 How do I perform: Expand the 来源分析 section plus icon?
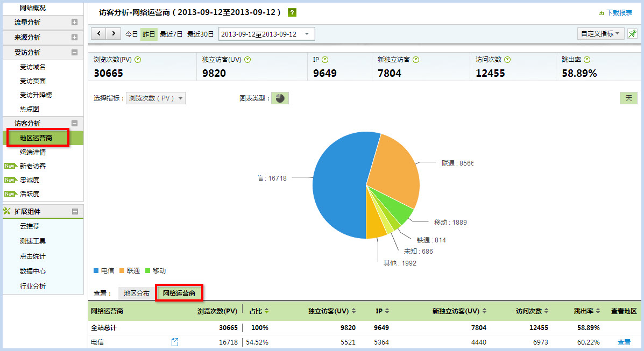[74, 38]
